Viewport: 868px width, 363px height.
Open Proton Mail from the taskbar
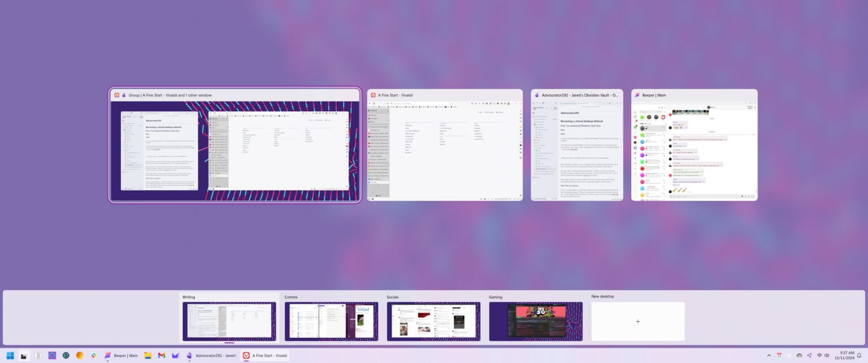pos(176,355)
